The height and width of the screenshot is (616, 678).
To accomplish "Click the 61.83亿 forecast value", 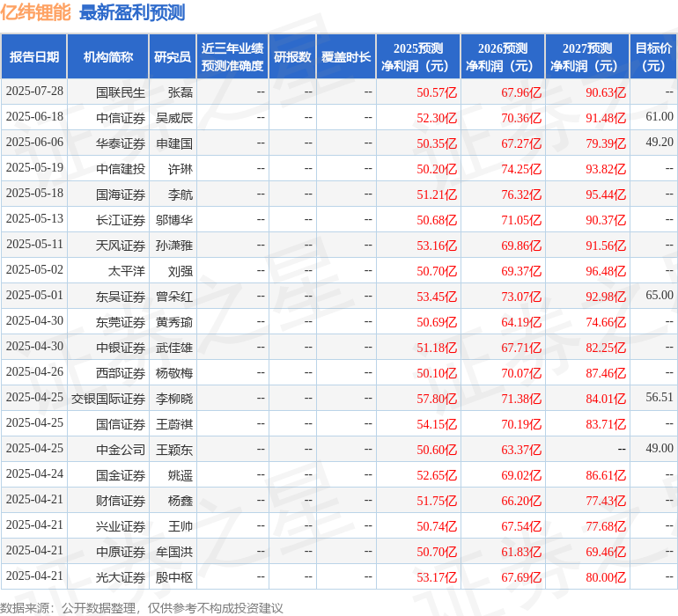I will [x=521, y=551].
